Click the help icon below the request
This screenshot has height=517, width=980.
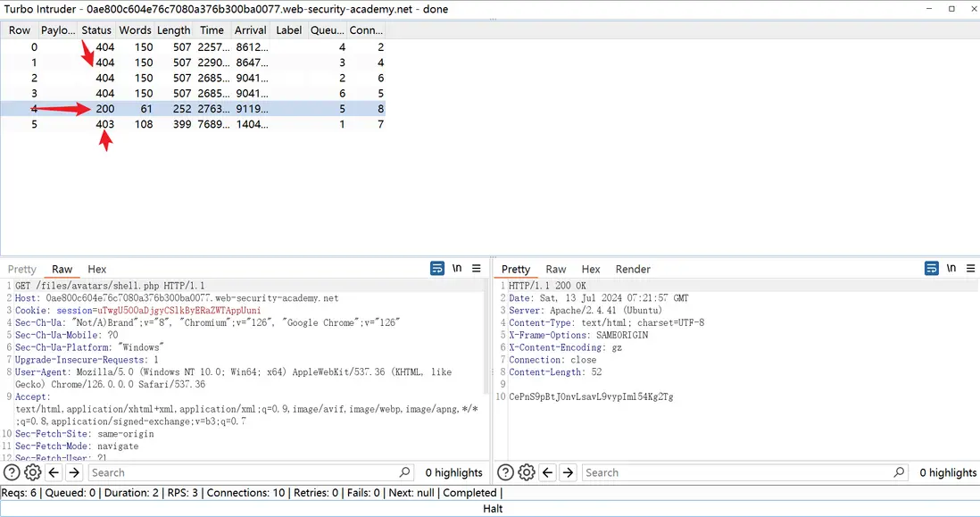click(12, 472)
